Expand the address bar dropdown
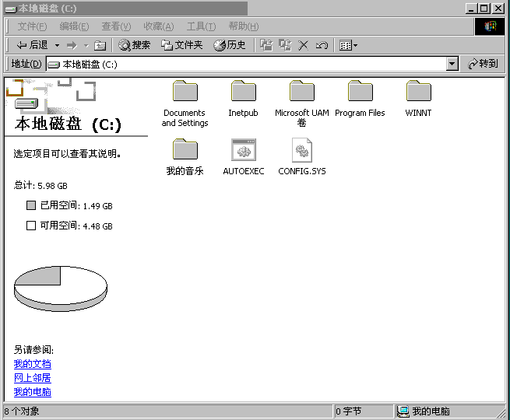The height and width of the screenshot is (420, 510). (452, 64)
